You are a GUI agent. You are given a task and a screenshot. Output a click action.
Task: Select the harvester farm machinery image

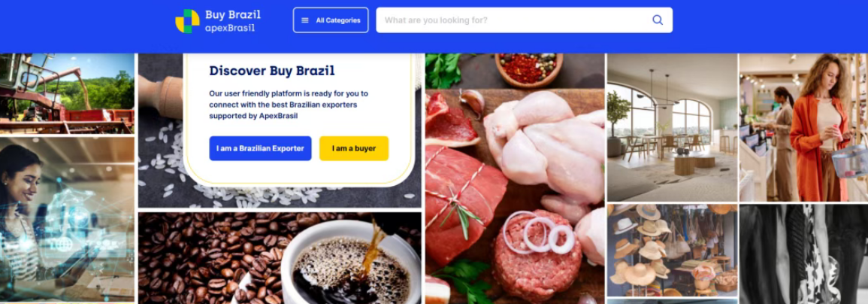click(x=67, y=93)
